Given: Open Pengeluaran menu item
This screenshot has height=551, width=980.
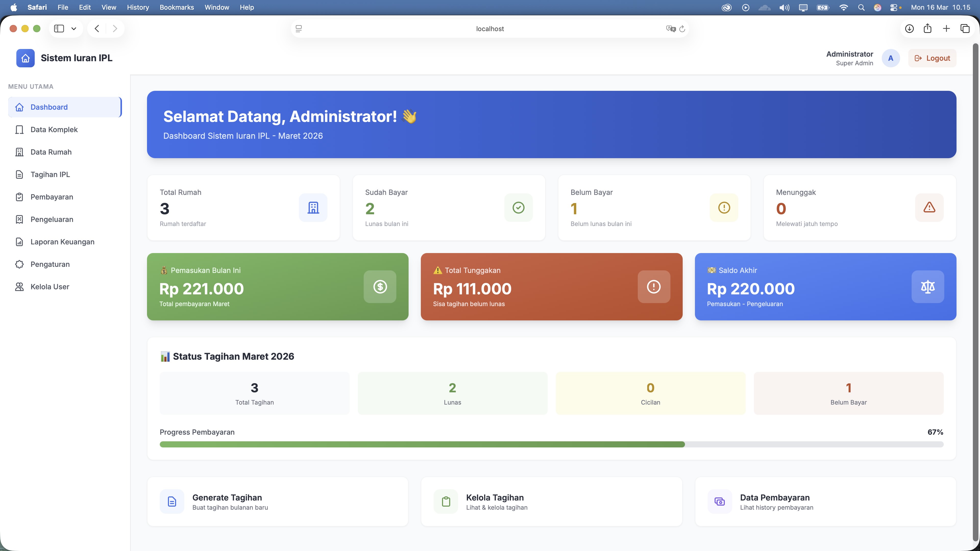Looking at the screenshot, I should click(65, 219).
